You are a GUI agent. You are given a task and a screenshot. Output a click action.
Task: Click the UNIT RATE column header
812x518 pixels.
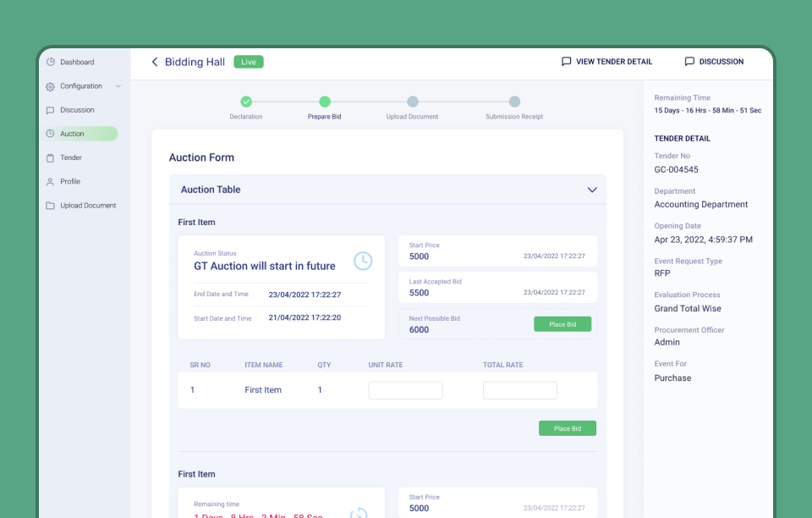point(386,365)
